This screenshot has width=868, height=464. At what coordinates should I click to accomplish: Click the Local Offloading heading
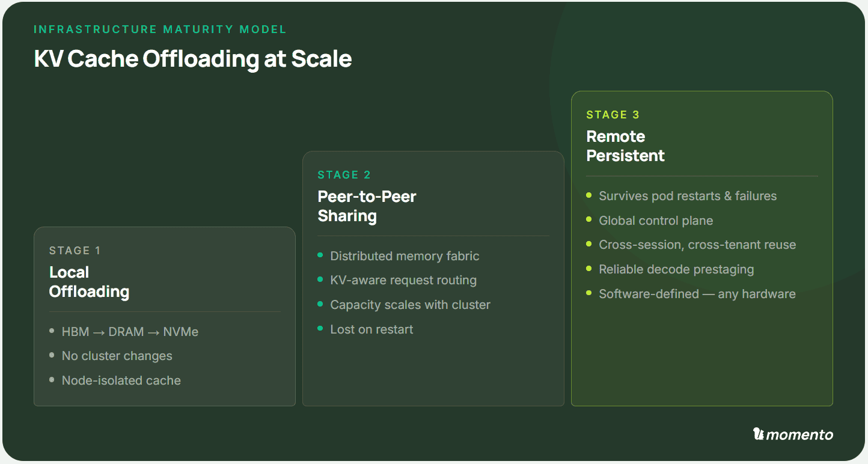[x=89, y=282]
